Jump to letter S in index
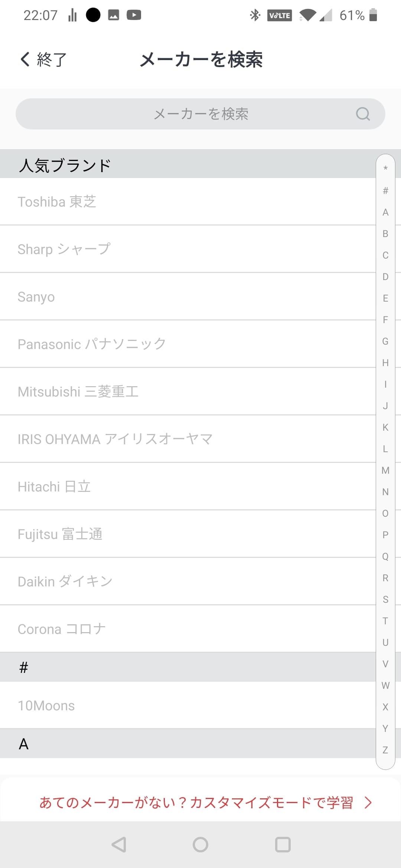This screenshot has height=868, width=401. pos(385,599)
